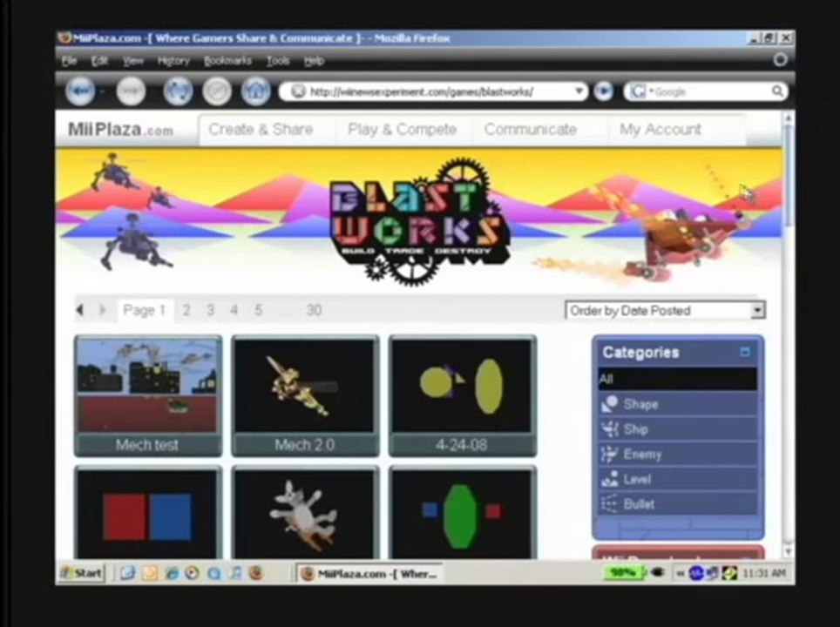Click the next page arrow in pagination
Viewport: 840px width, 627px height.
pyautogui.click(x=102, y=310)
